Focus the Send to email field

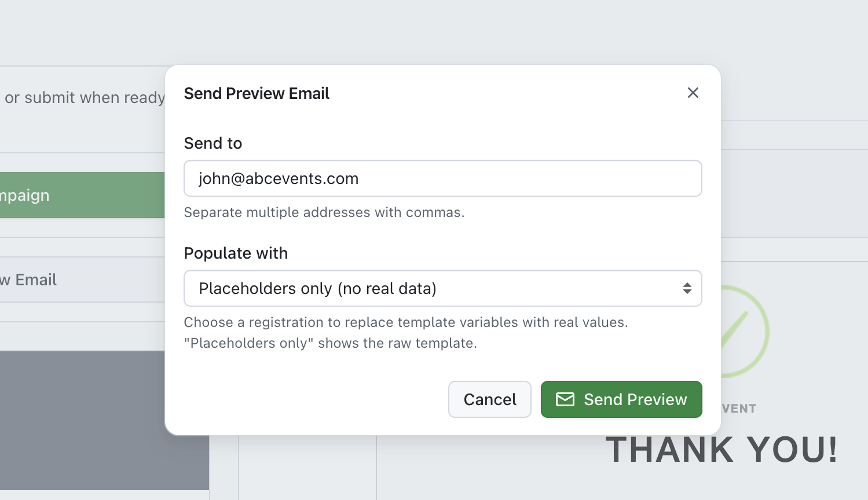[x=443, y=178]
